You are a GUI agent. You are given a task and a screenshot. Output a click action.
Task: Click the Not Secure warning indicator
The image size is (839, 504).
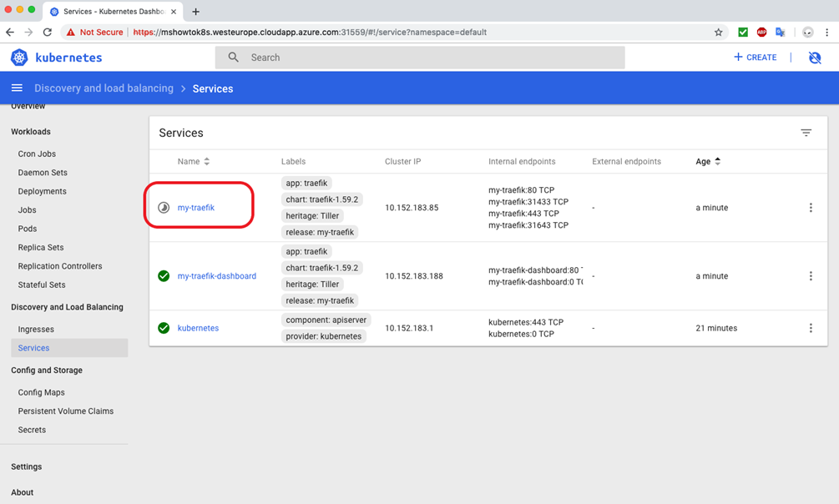[x=94, y=32]
